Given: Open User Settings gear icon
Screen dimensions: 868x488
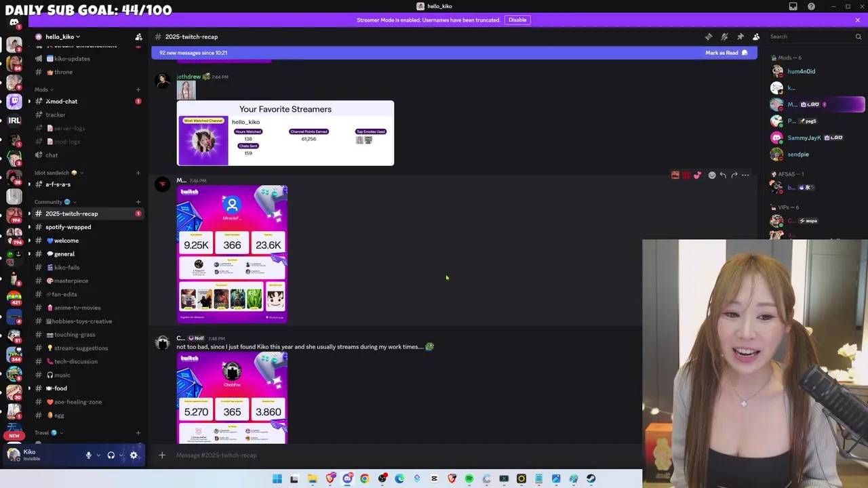Looking at the screenshot, I should 134,455.
